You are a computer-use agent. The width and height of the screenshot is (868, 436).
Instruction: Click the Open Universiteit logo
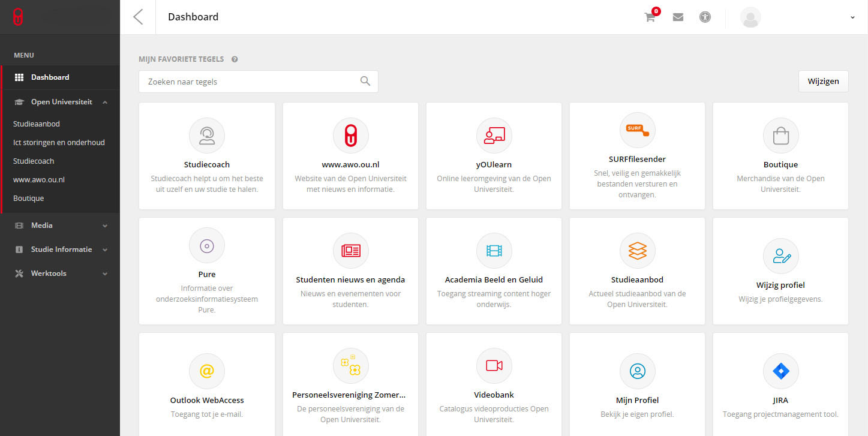tap(18, 17)
